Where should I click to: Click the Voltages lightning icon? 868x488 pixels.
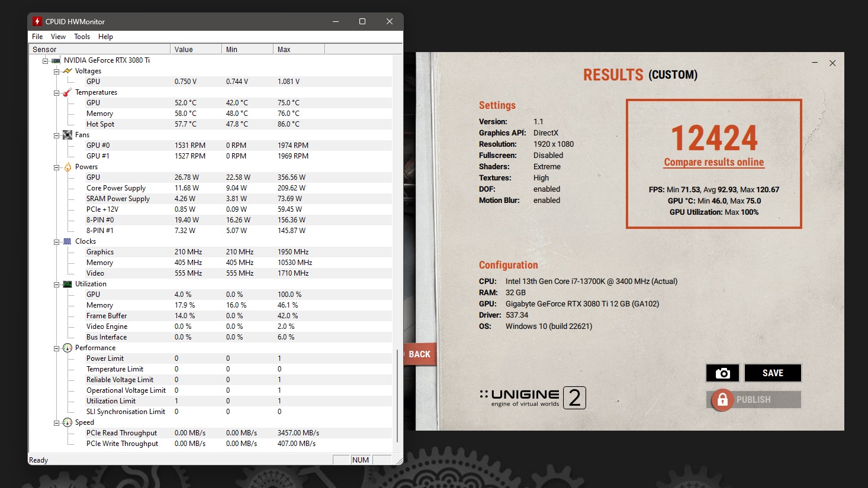pyautogui.click(x=67, y=71)
